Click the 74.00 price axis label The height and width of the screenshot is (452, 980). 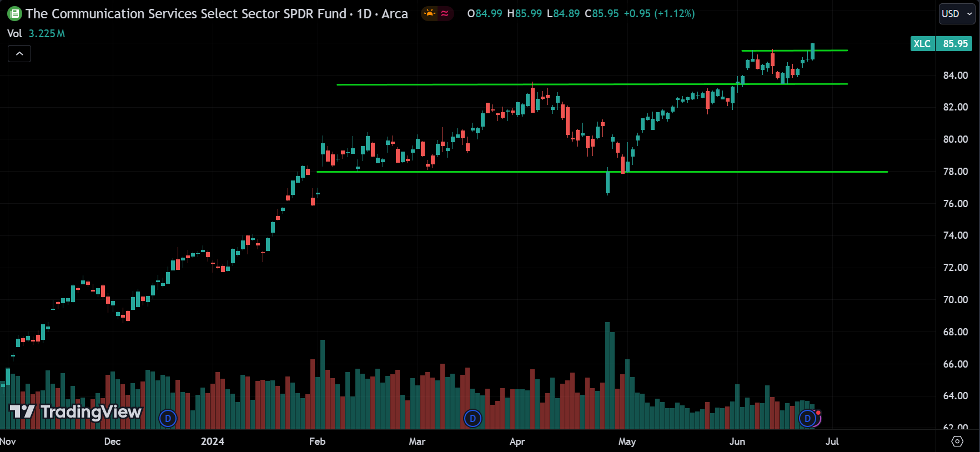point(955,235)
